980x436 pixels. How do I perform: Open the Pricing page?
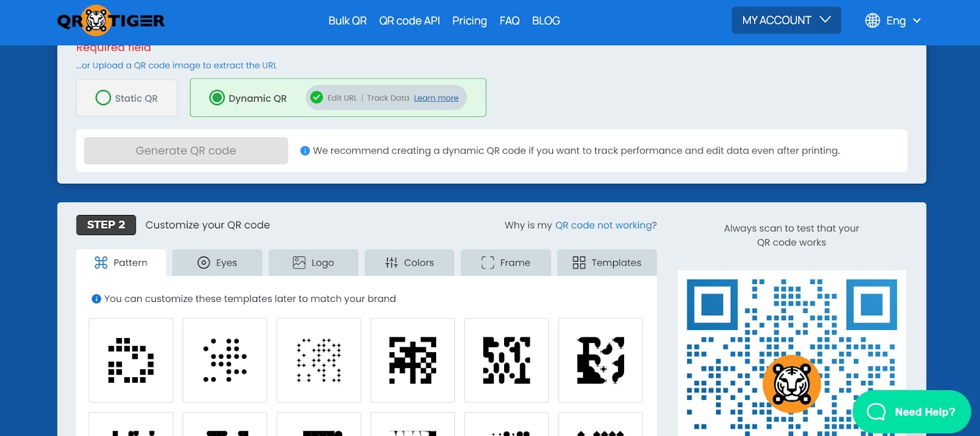[469, 21]
